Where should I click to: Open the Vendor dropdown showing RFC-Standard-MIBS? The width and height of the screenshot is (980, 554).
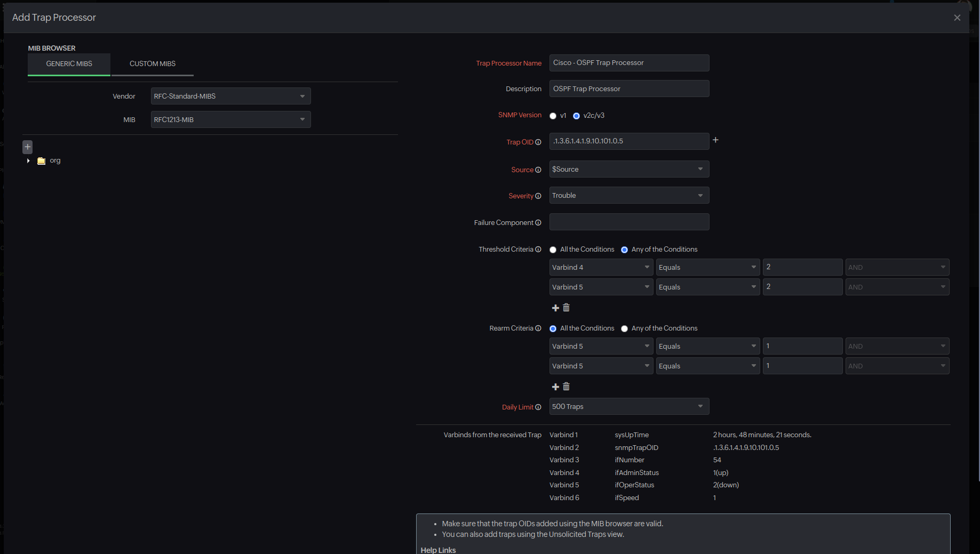(x=230, y=97)
